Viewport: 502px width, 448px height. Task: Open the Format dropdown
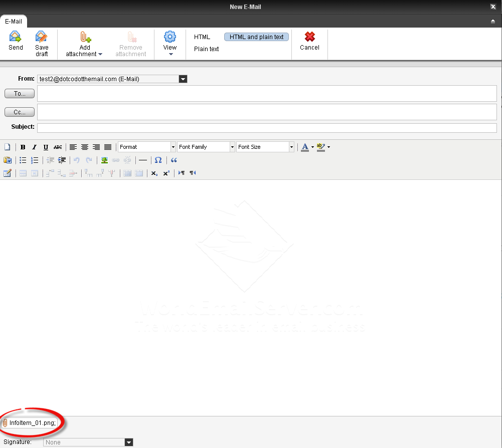[147, 147]
